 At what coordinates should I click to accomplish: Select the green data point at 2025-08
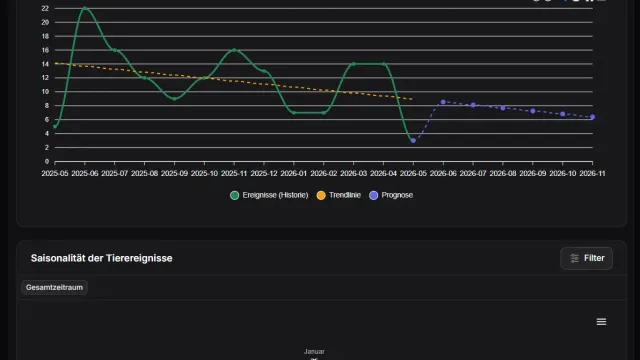[144, 78]
